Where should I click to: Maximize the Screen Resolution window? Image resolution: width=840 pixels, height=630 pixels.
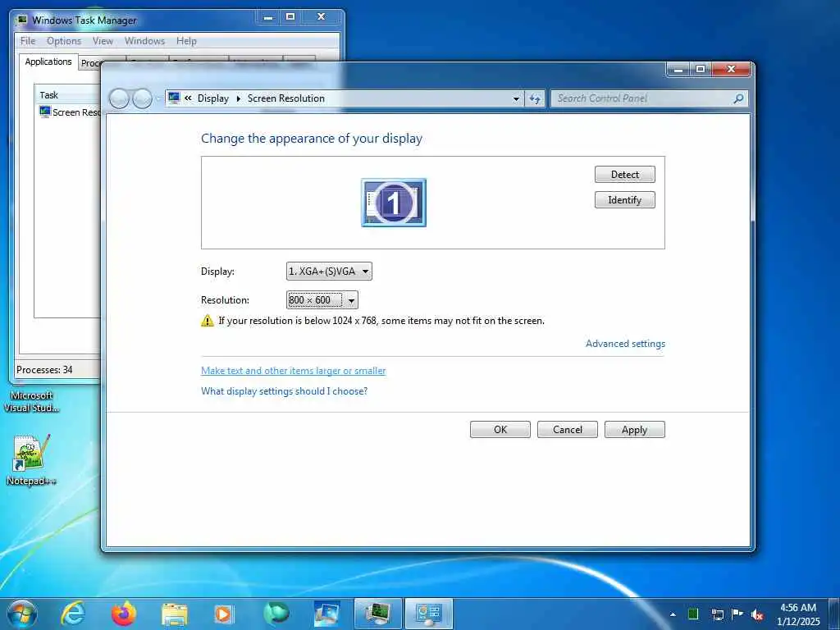pos(701,69)
